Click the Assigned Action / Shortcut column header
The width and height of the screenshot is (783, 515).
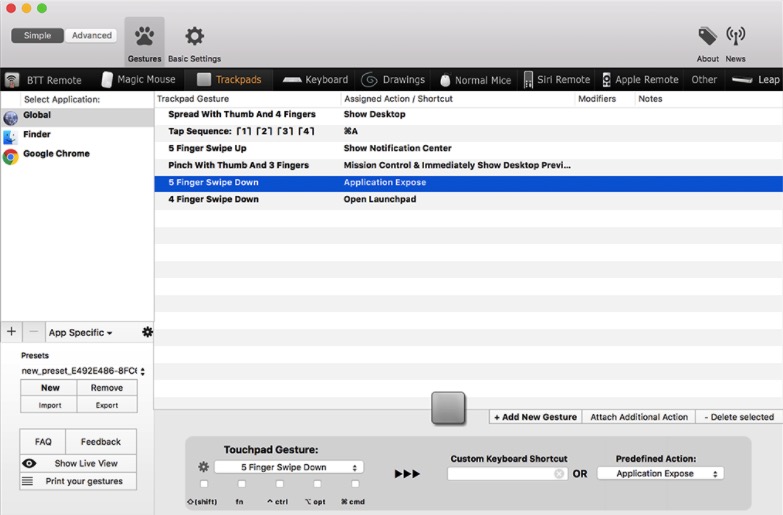458,99
